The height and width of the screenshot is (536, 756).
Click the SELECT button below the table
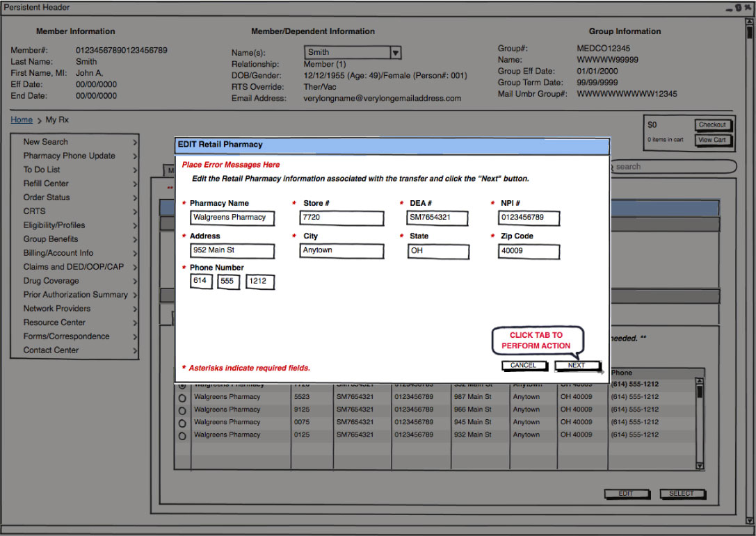pos(682,494)
